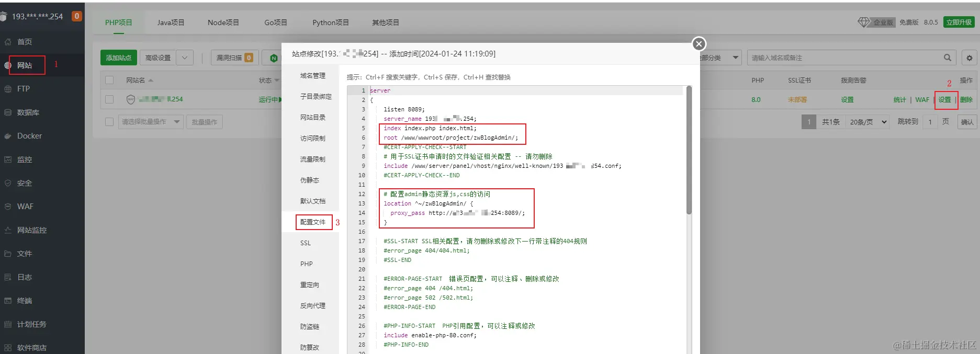Select 配置文件 in dialog menu

[x=312, y=222]
